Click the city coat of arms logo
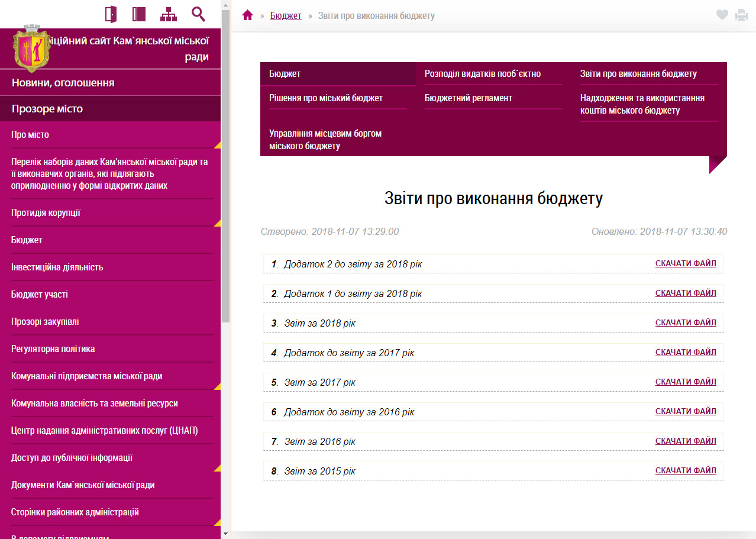756x539 pixels. 31,49
